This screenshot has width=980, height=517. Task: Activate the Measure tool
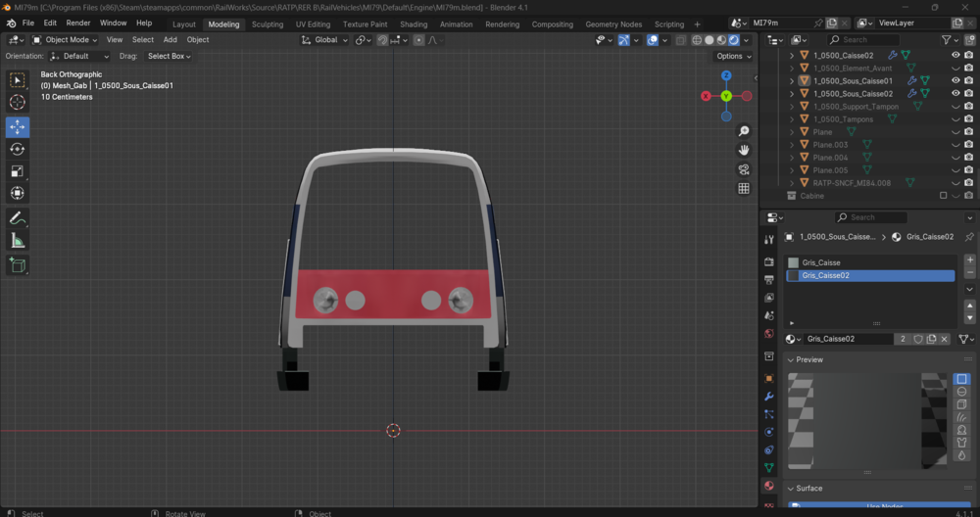(18, 241)
